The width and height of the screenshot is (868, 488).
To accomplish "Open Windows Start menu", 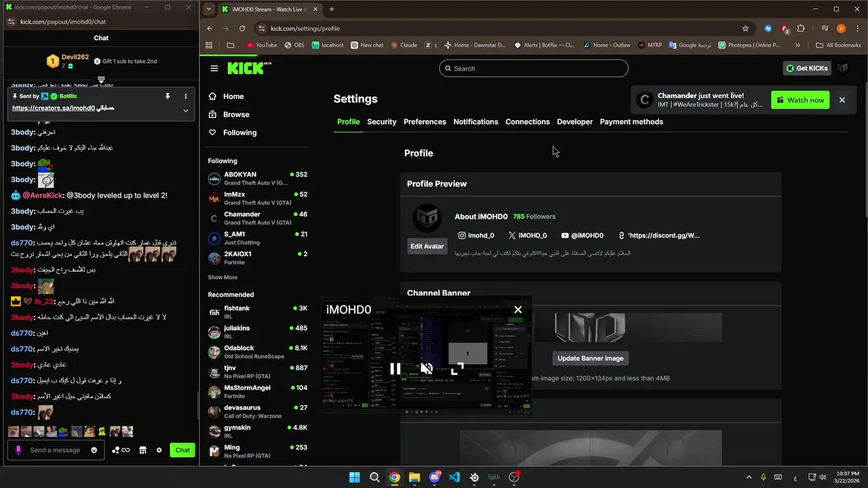I will (x=355, y=477).
